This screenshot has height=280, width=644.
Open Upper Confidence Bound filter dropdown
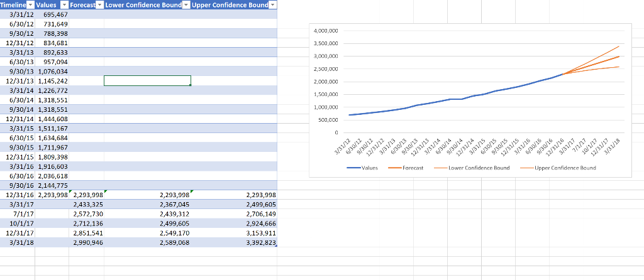tap(272, 5)
